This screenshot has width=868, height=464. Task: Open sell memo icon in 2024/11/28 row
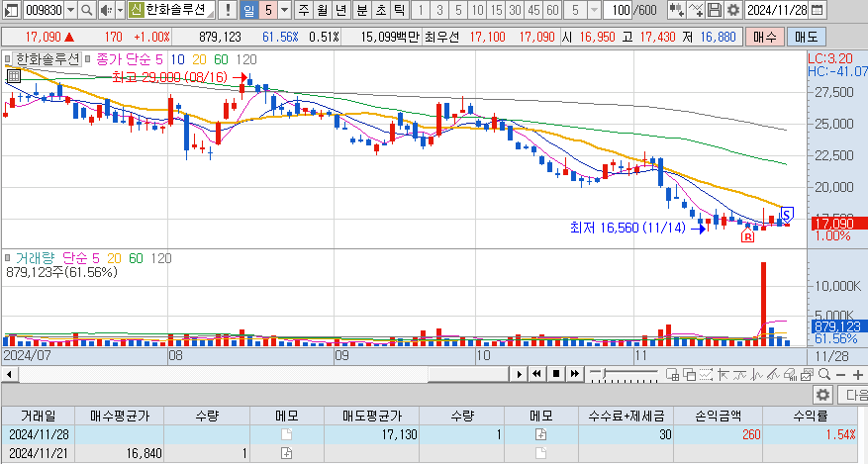(x=540, y=434)
